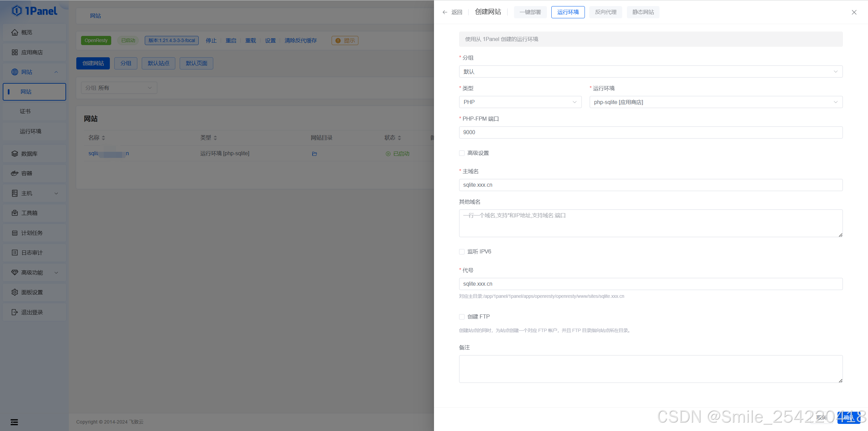Tick the 创建 FTP checkbox
The height and width of the screenshot is (431, 868).
(462, 317)
